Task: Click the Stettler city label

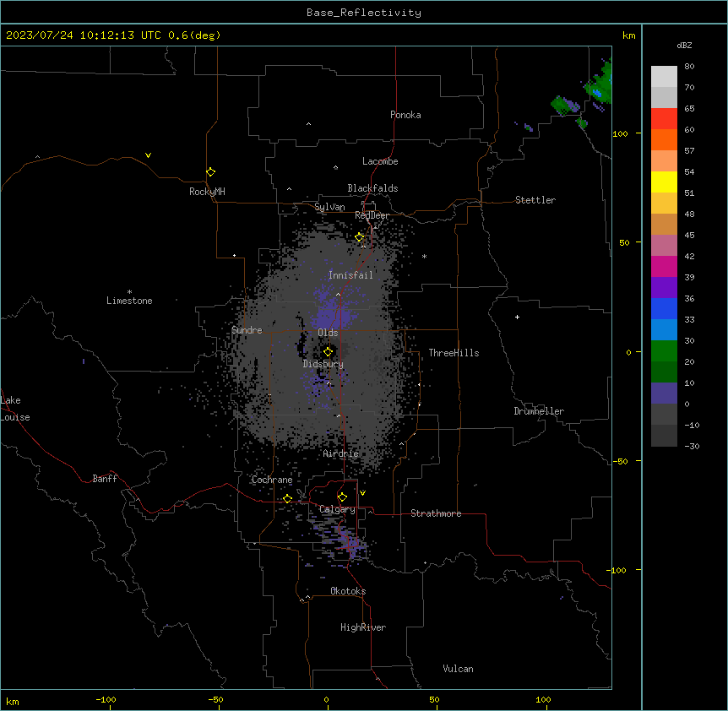Action: tap(535, 200)
